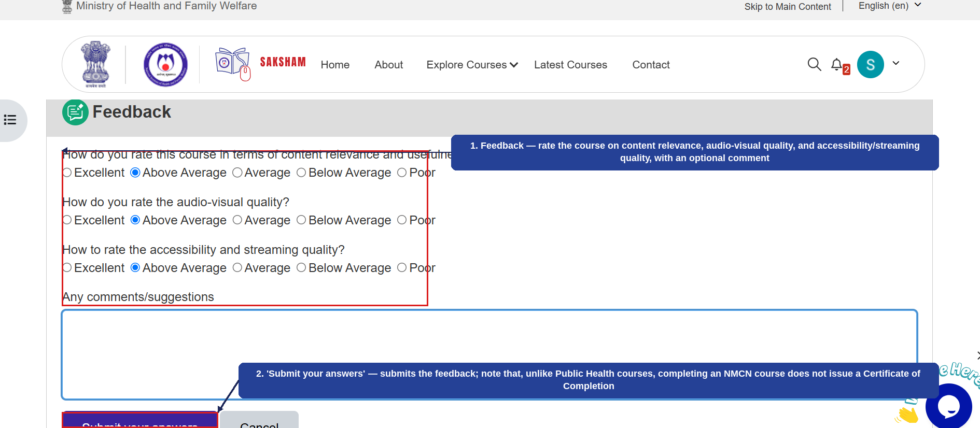Click the Government of India emblem logo

click(95, 64)
